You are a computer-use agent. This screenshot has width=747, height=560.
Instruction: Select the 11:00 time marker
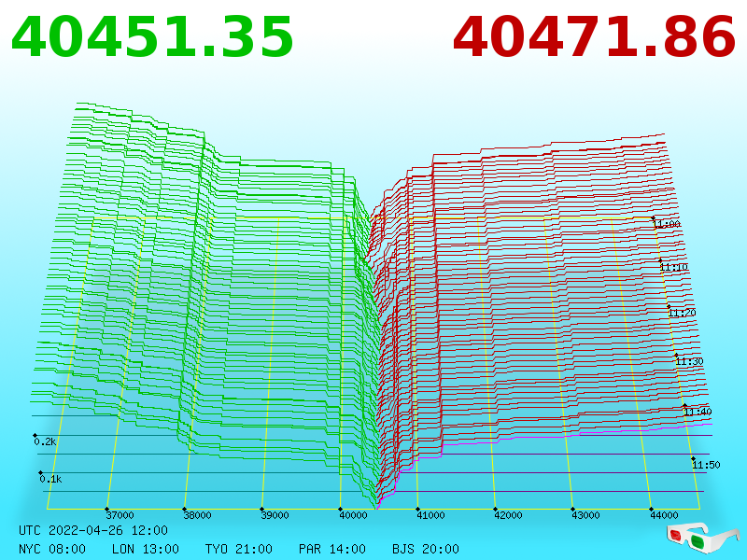[667, 224]
